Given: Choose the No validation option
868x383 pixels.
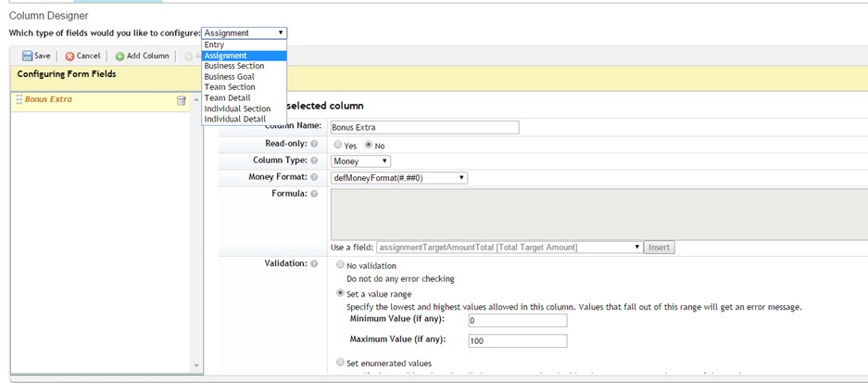Looking at the screenshot, I should 341,265.
